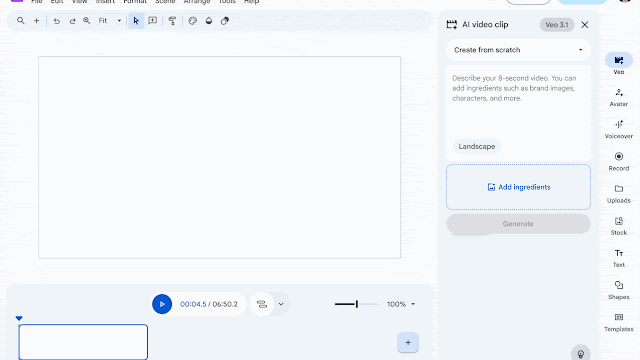Open the Uploads panel in sidebar
The height and width of the screenshot is (360, 640).
tap(619, 194)
